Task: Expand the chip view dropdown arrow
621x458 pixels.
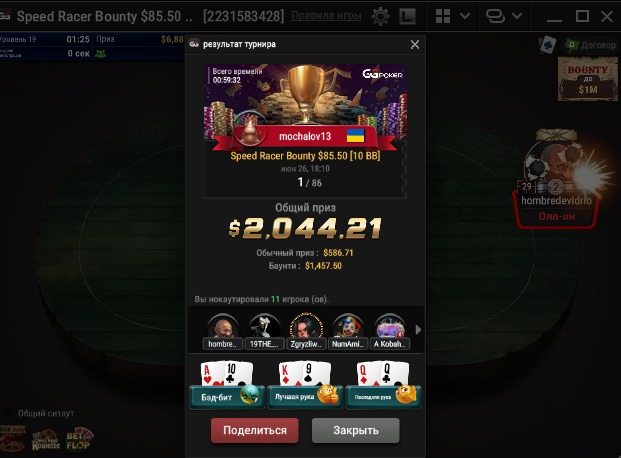Action: (516, 16)
